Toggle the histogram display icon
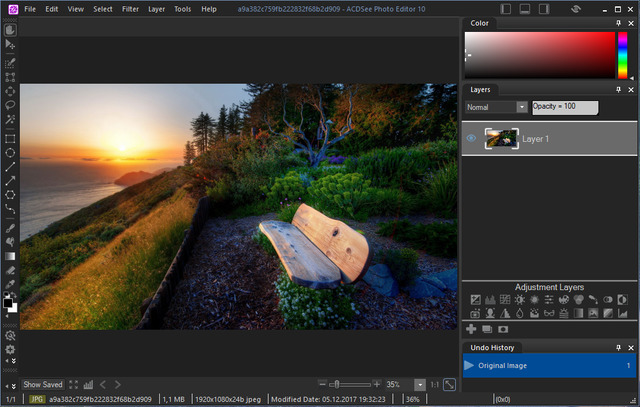This screenshot has width=640, height=407. pos(88,385)
